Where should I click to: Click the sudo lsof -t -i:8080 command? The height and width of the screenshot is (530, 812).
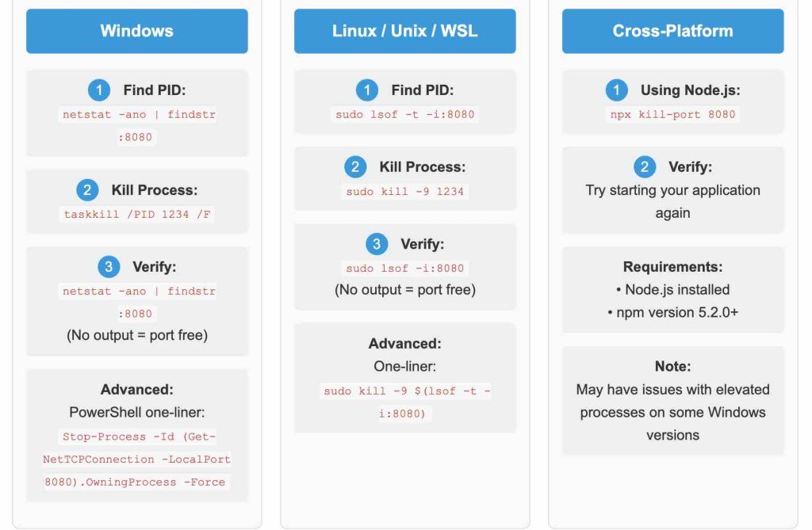pos(404,114)
